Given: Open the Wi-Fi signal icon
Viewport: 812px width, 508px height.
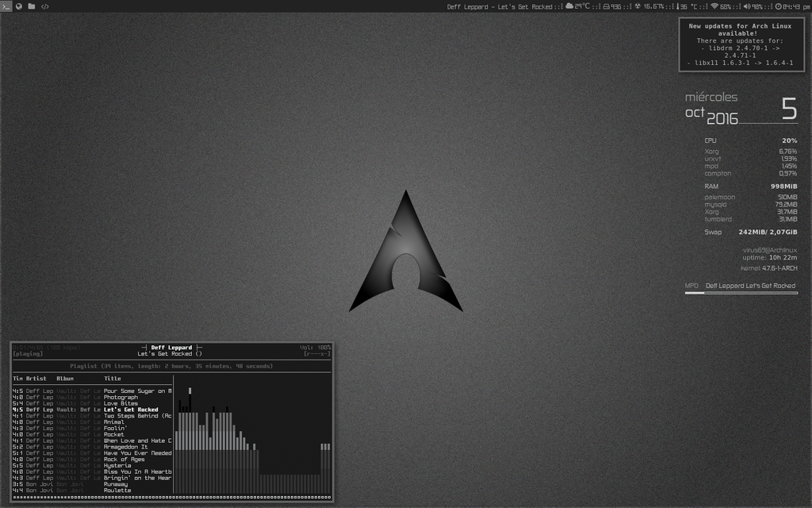Looking at the screenshot, I should coord(714,6).
